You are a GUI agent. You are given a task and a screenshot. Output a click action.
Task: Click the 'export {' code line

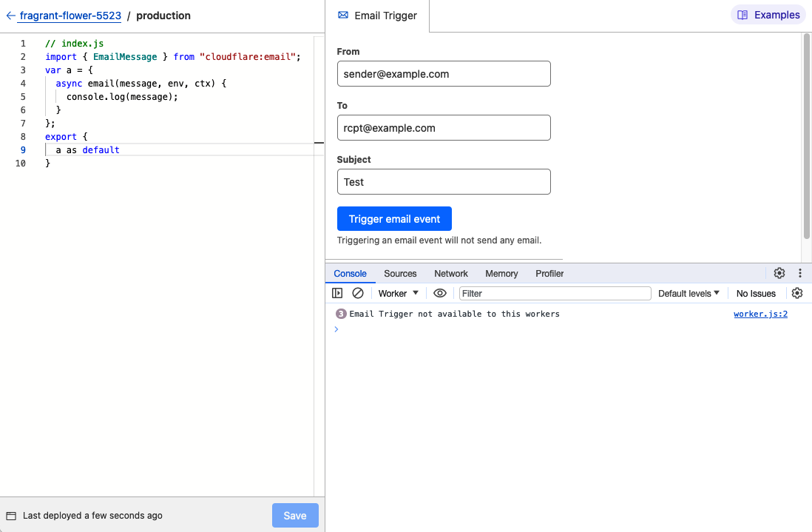click(x=67, y=136)
